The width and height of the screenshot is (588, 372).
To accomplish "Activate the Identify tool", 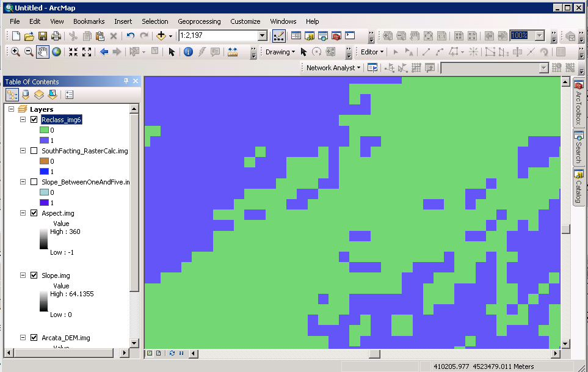I will 188,52.
